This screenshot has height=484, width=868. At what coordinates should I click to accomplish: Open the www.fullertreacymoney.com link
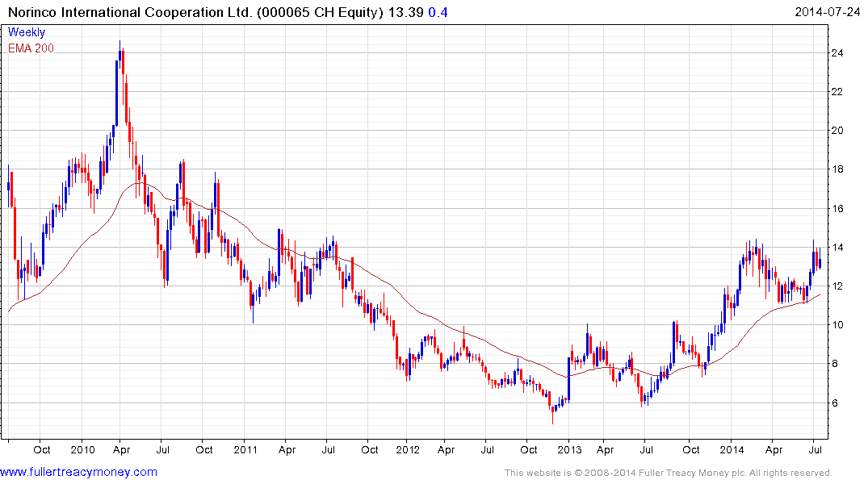point(78,472)
